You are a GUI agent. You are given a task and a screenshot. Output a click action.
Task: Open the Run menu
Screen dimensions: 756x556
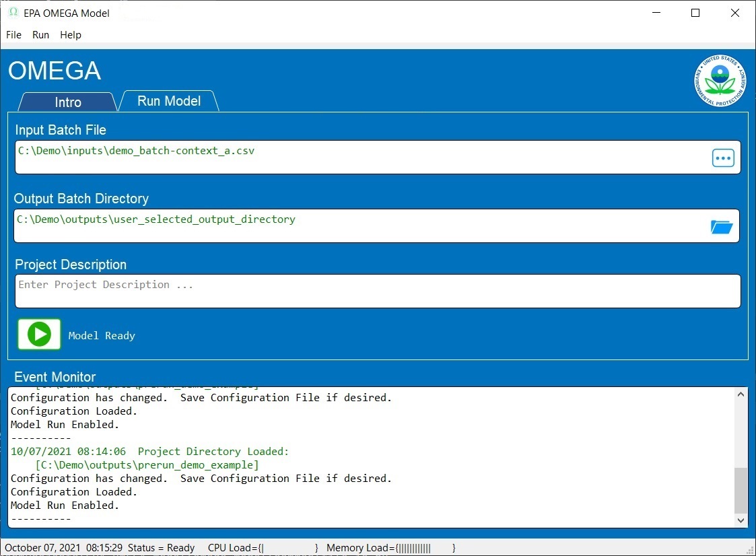[x=40, y=35]
